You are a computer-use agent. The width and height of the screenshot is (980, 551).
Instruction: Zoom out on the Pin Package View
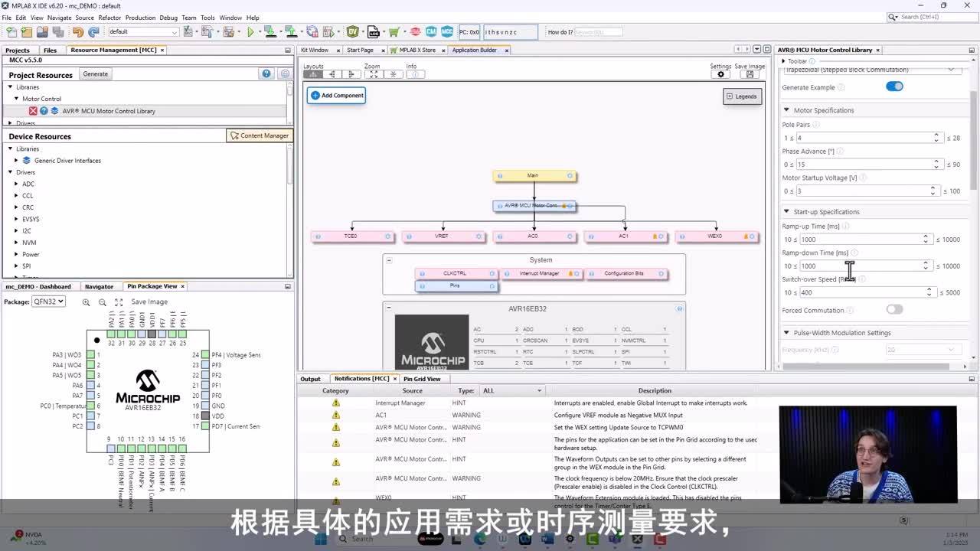tap(102, 302)
